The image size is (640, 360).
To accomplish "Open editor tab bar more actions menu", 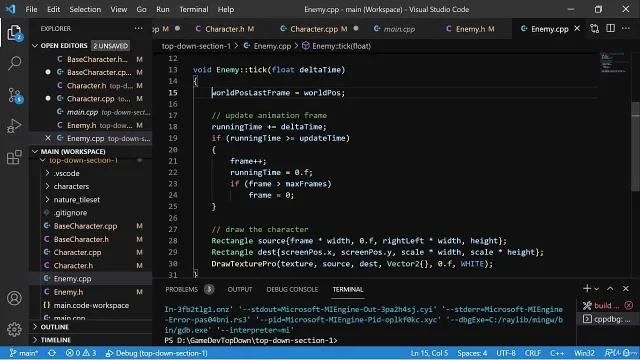I will (626, 29).
